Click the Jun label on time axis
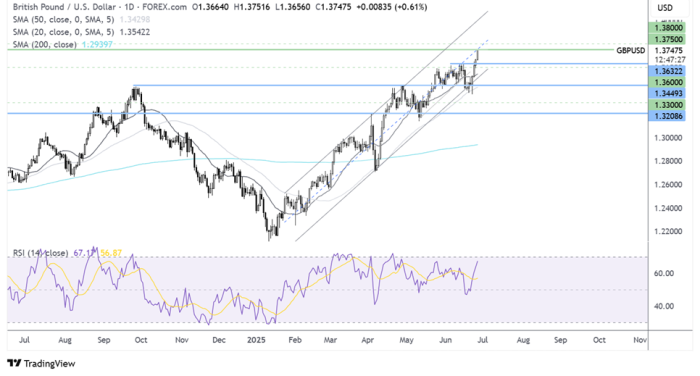The width and height of the screenshot is (700, 376). [446, 340]
